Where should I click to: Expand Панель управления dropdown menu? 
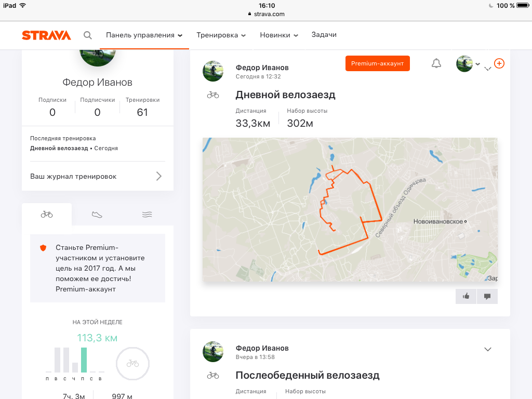click(144, 35)
